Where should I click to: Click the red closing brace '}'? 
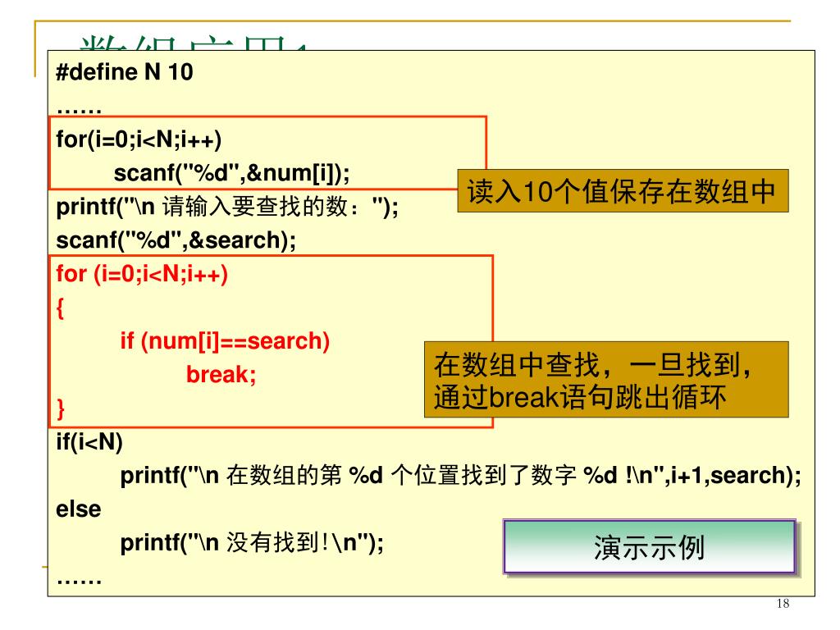61,409
